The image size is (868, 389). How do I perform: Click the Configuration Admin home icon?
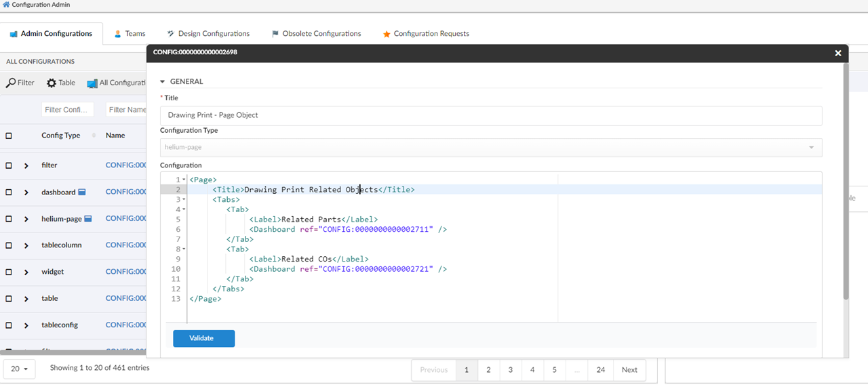tap(6, 5)
